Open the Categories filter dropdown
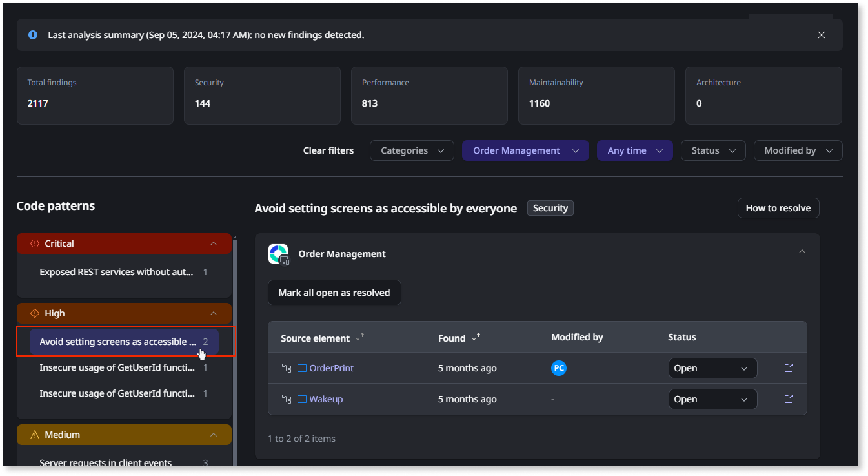868x476 pixels. tap(412, 150)
